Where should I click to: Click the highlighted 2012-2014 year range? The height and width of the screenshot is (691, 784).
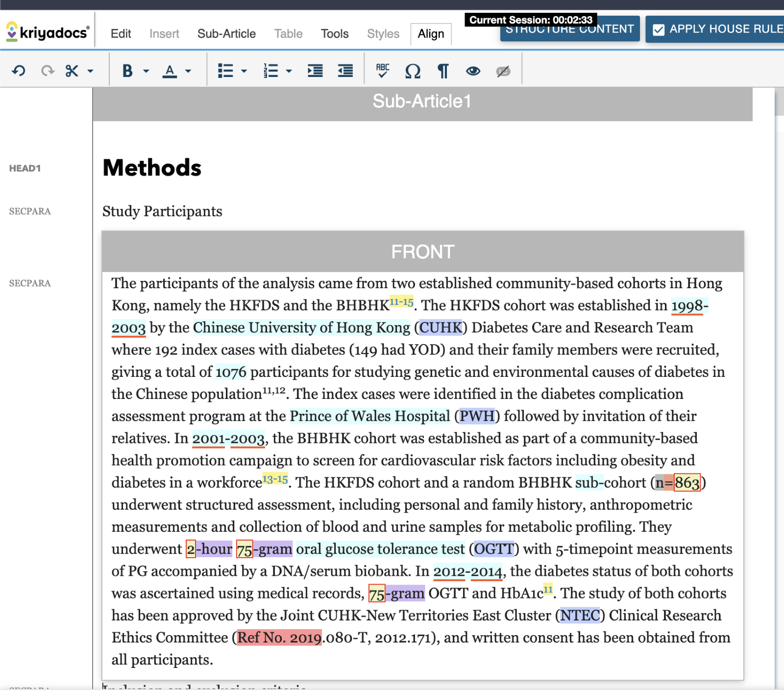468,571
